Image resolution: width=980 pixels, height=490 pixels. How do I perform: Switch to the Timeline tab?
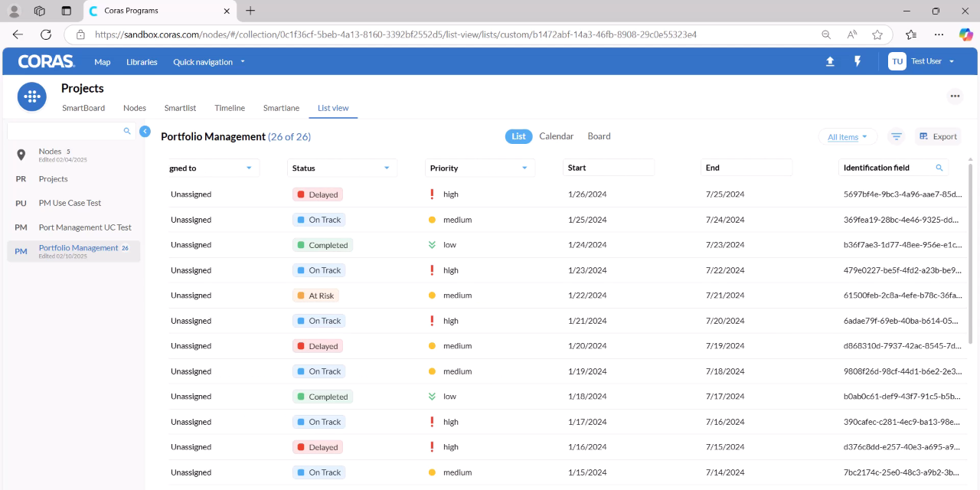230,108
